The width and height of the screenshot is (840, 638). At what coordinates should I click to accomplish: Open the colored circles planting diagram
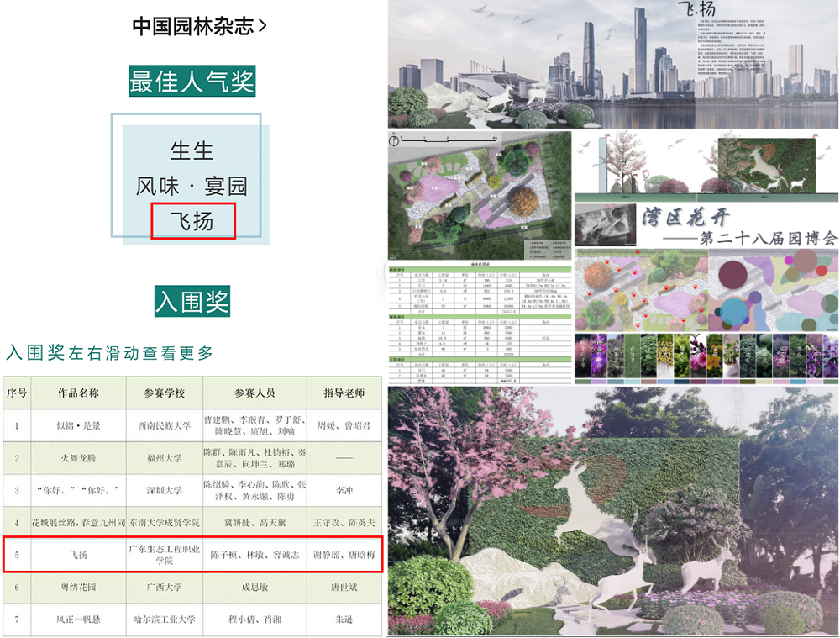pos(774,290)
